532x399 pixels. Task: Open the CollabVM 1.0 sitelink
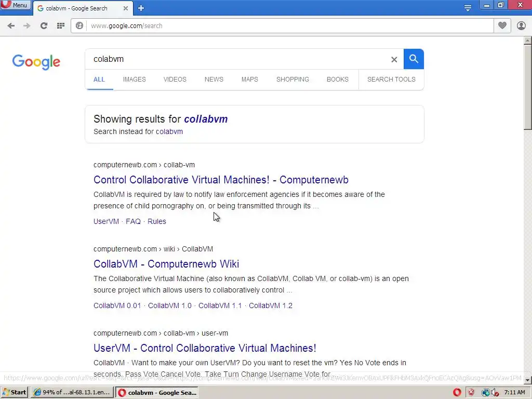click(x=170, y=305)
